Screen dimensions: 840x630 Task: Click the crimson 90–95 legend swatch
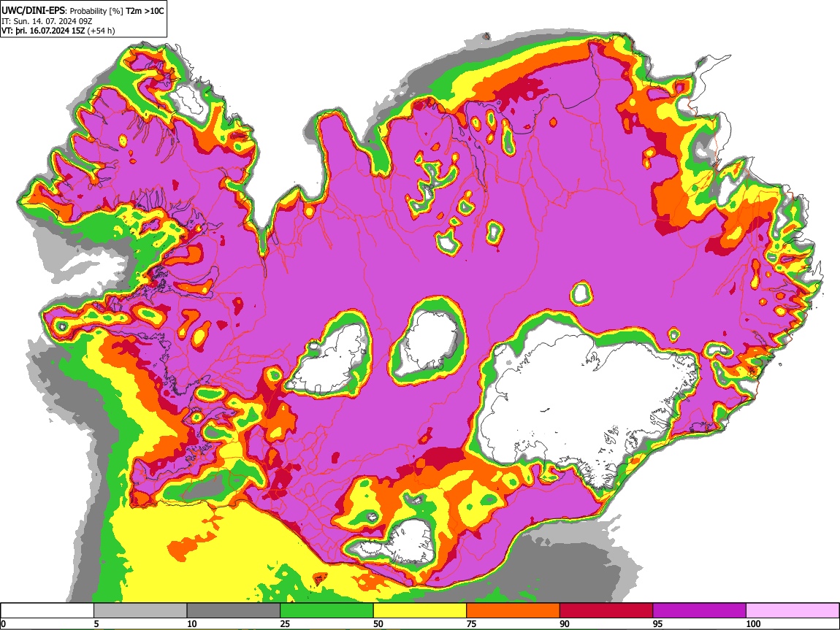coord(606,611)
